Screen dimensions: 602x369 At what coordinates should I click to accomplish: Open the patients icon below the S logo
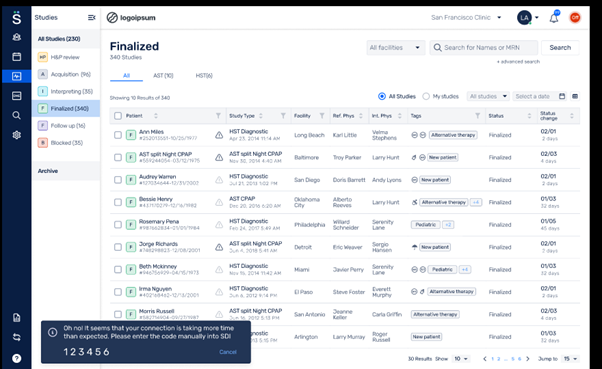coord(17,37)
